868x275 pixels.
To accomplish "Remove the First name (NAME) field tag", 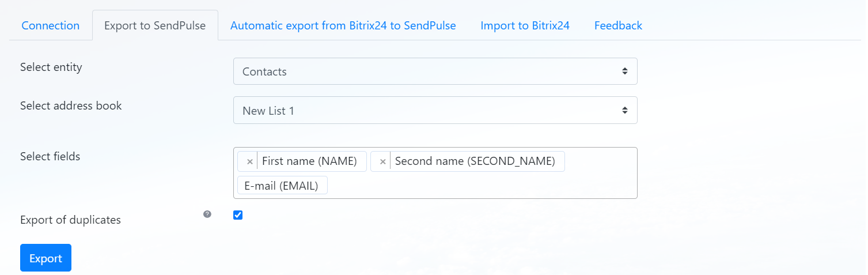I will coord(249,162).
